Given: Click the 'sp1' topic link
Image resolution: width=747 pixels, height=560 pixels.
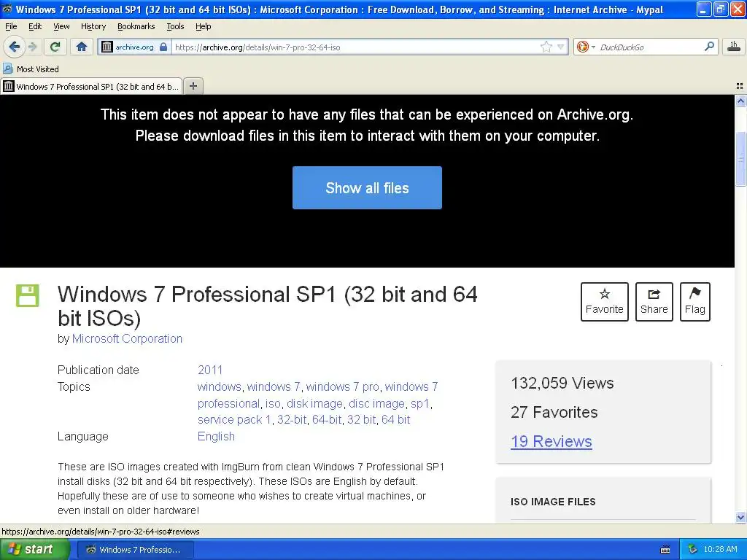Looking at the screenshot, I should tap(420, 403).
